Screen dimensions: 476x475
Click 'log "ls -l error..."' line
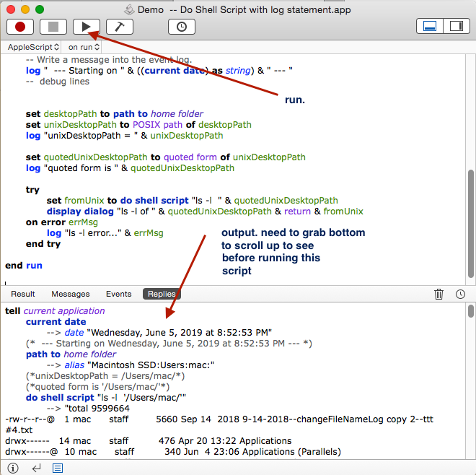tap(105, 233)
